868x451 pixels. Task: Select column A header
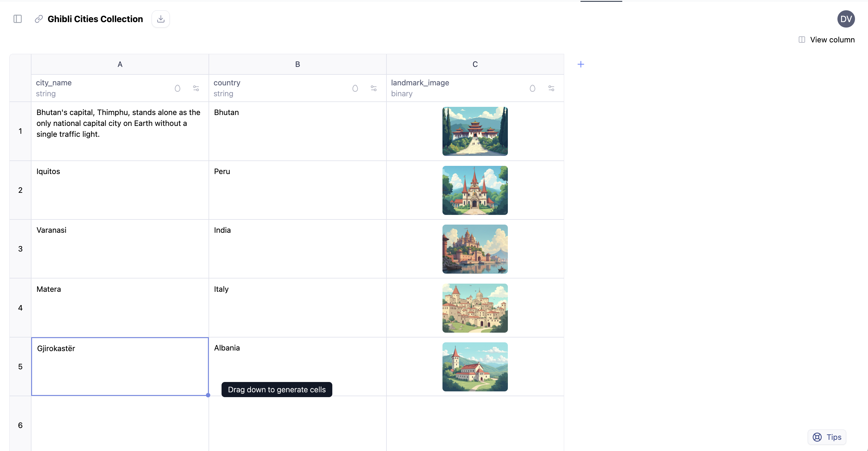pyautogui.click(x=120, y=64)
